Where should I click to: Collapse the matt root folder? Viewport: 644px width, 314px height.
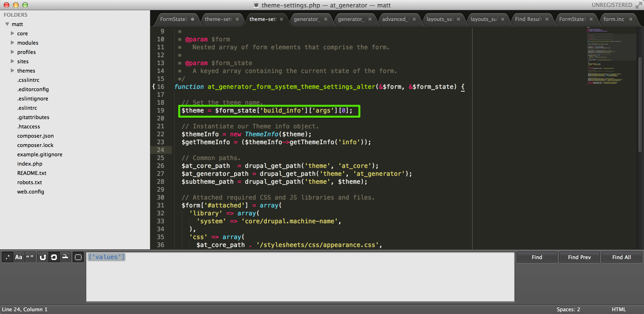pyautogui.click(x=7, y=24)
